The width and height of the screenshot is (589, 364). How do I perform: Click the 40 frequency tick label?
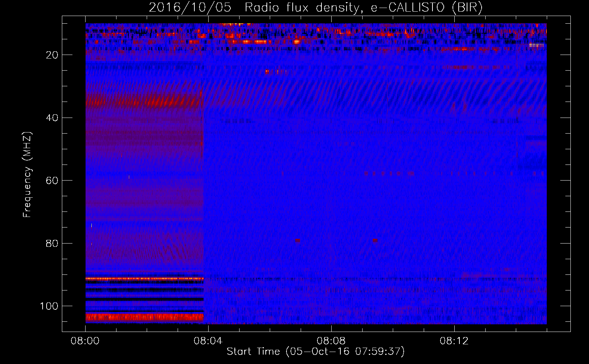(52, 118)
